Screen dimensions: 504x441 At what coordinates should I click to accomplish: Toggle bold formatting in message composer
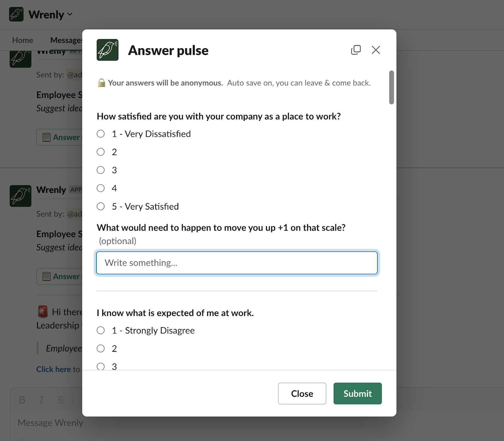coord(22,400)
